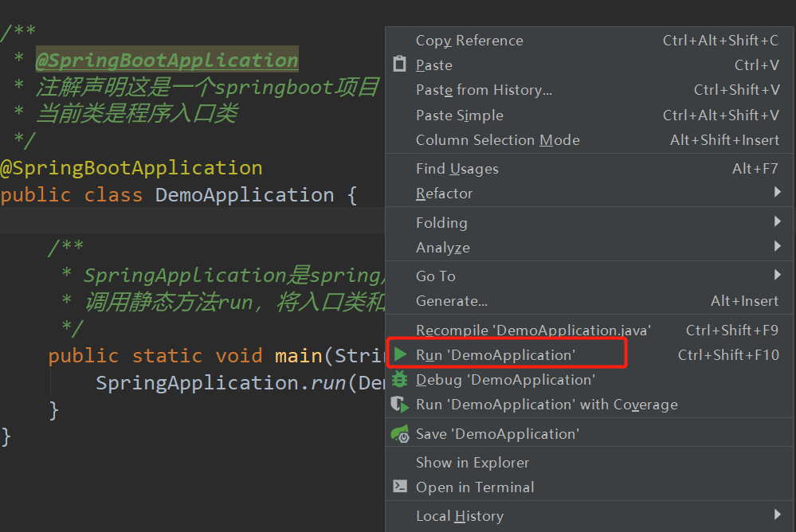Select Copy Reference from context menu
796x532 pixels.
pos(469,41)
